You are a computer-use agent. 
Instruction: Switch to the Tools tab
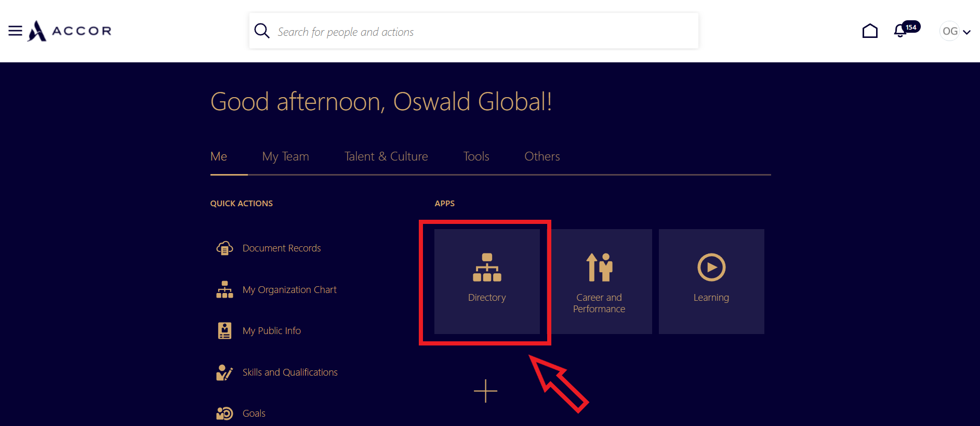point(476,156)
